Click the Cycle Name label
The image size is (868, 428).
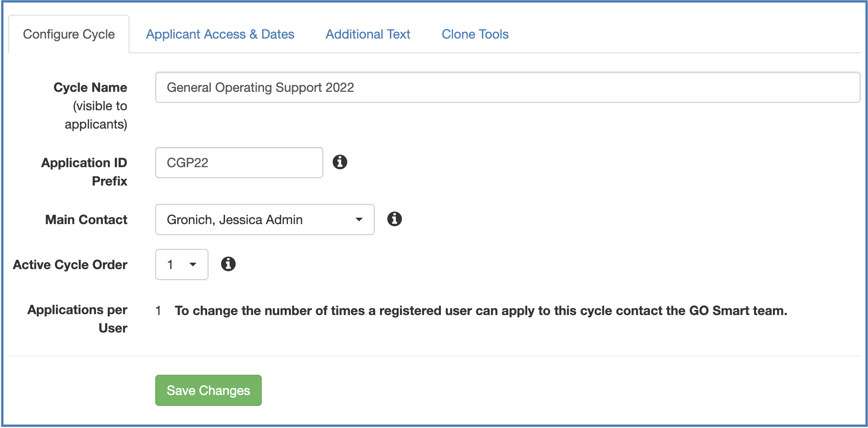pos(90,87)
